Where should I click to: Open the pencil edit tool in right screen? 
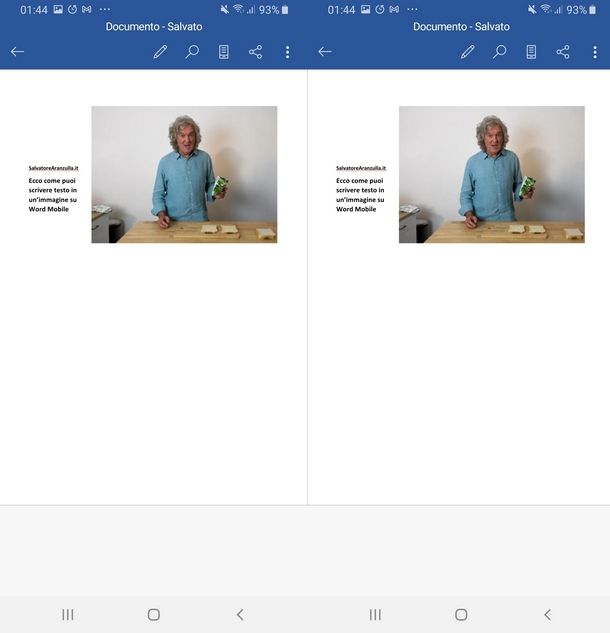coord(468,52)
